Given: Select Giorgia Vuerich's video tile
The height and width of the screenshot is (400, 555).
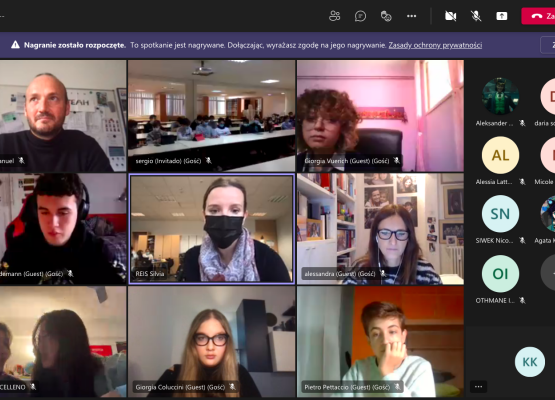Looking at the screenshot, I should pos(380,116).
